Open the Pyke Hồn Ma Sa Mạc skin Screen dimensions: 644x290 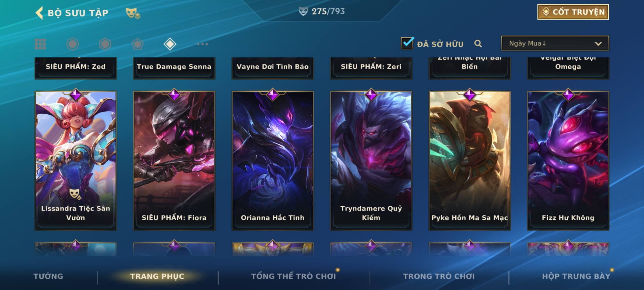pyautogui.click(x=470, y=161)
